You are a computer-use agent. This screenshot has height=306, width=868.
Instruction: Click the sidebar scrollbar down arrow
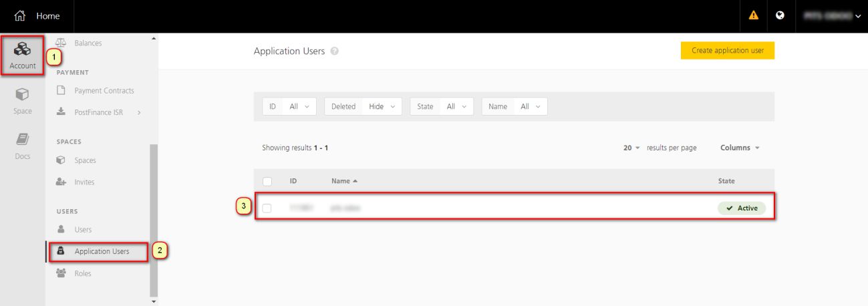click(x=154, y=301)
